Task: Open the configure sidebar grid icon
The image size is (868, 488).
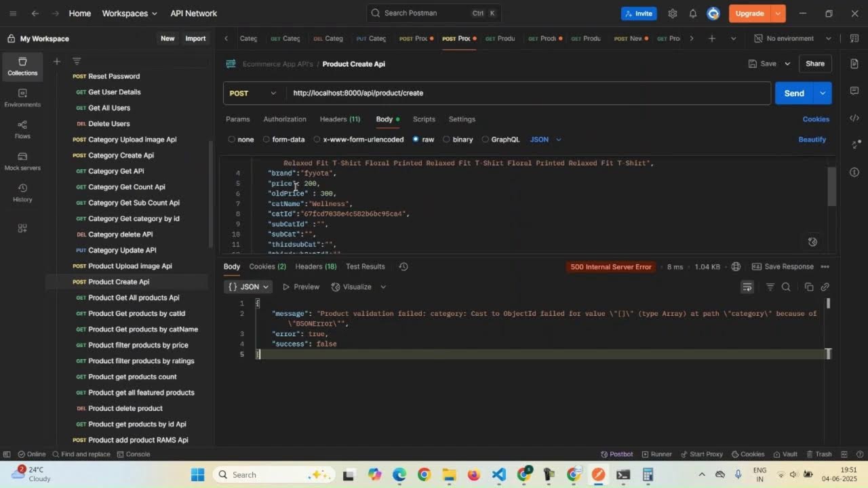Action: point(22,228)
